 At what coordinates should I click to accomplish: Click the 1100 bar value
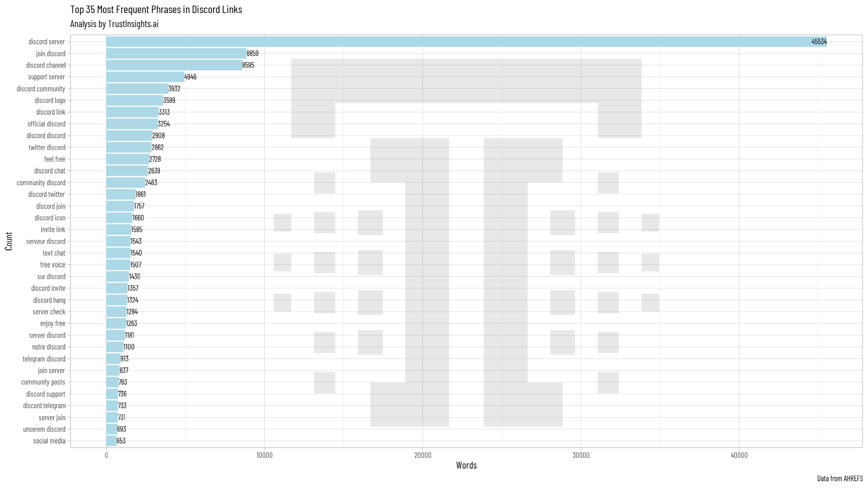129,347
